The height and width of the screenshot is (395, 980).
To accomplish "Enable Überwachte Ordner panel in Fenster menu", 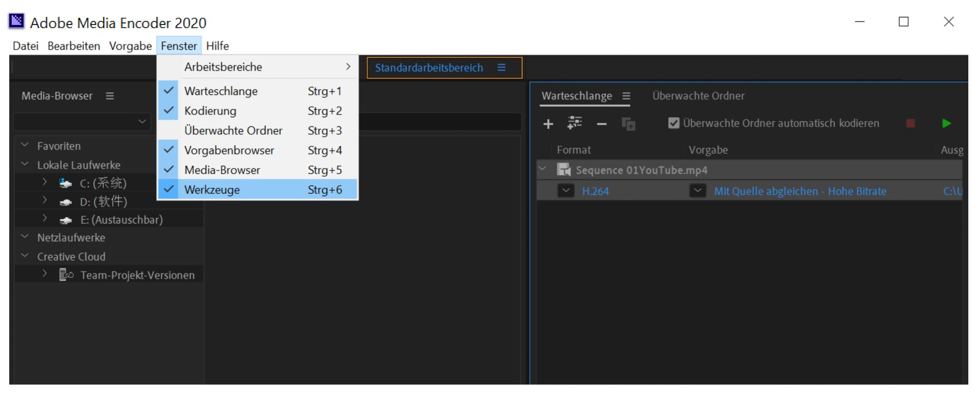I will [x=233, y=131].
